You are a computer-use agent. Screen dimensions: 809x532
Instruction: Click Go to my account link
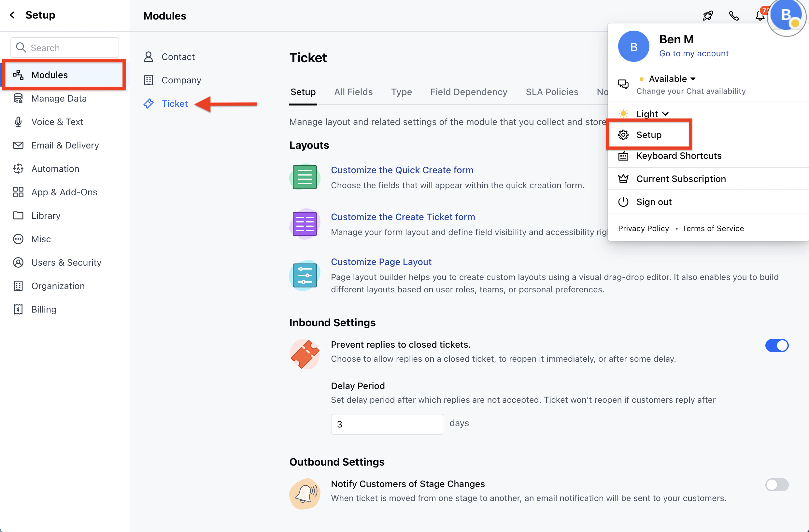[x=693, y=53]
